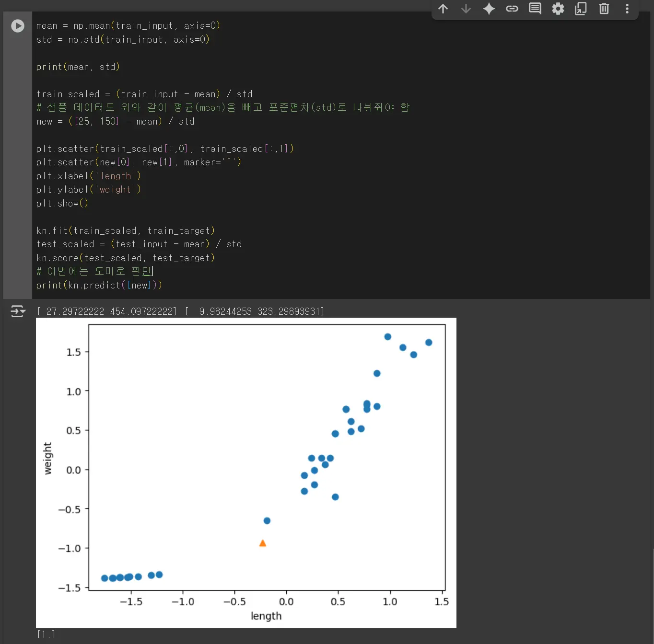Click on 'kn.fit(train_scaled, train_target)' line
Screen dimensions: 654x644
point(125,230)
